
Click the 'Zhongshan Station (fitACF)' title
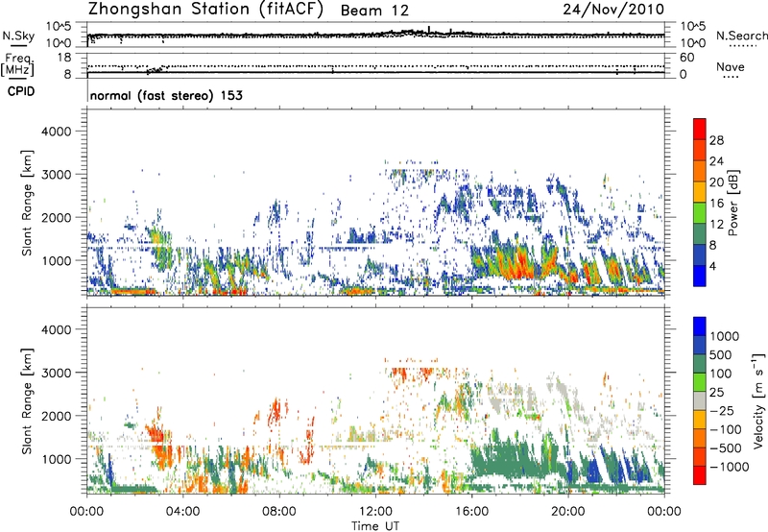tap(205, 10)
